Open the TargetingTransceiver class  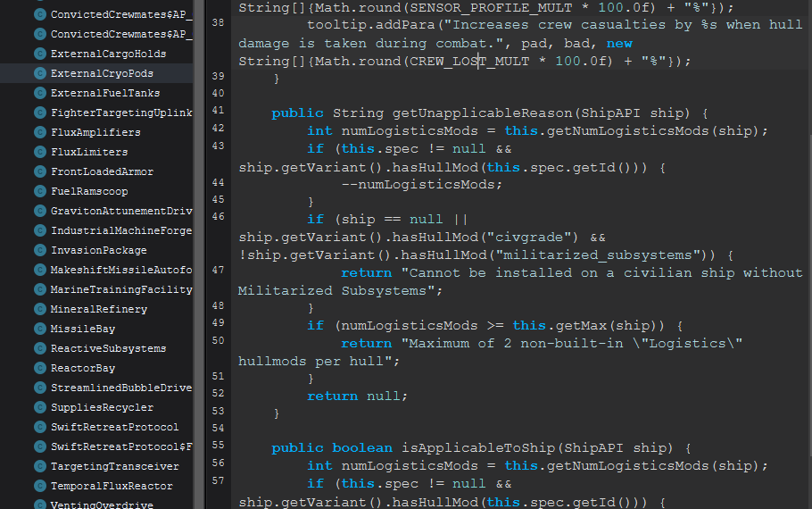(114, 466)
